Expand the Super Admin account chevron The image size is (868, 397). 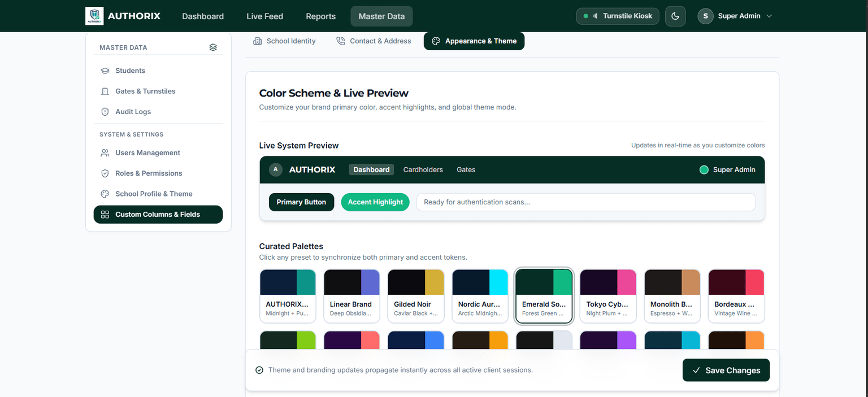(769, 16)
